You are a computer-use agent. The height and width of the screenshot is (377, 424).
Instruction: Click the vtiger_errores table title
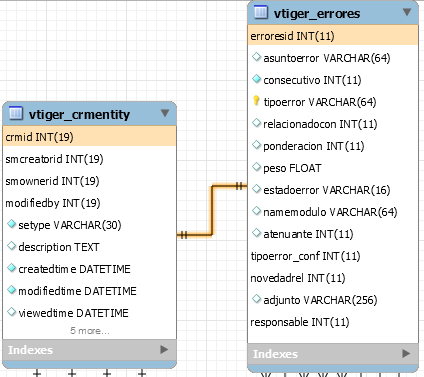[317, 14]
